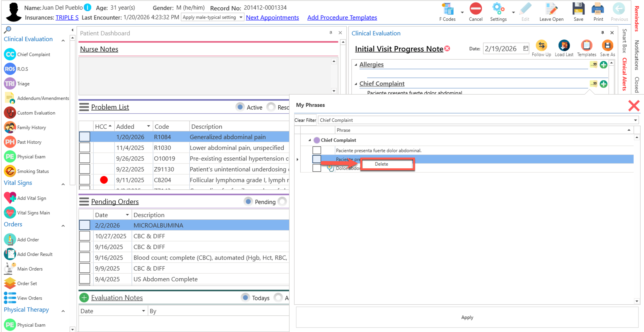Choose Delete from the context menu
Viewport: 644px width, 332px height.
point(381,164)
